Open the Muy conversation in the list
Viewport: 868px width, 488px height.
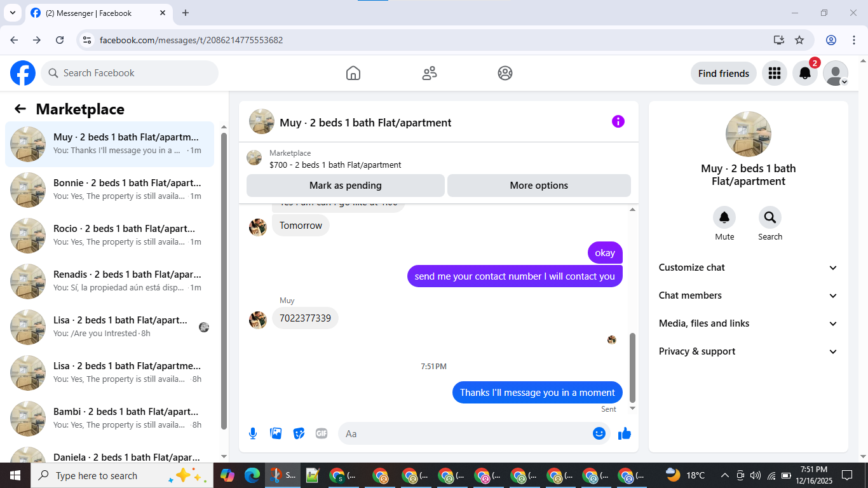109,144
